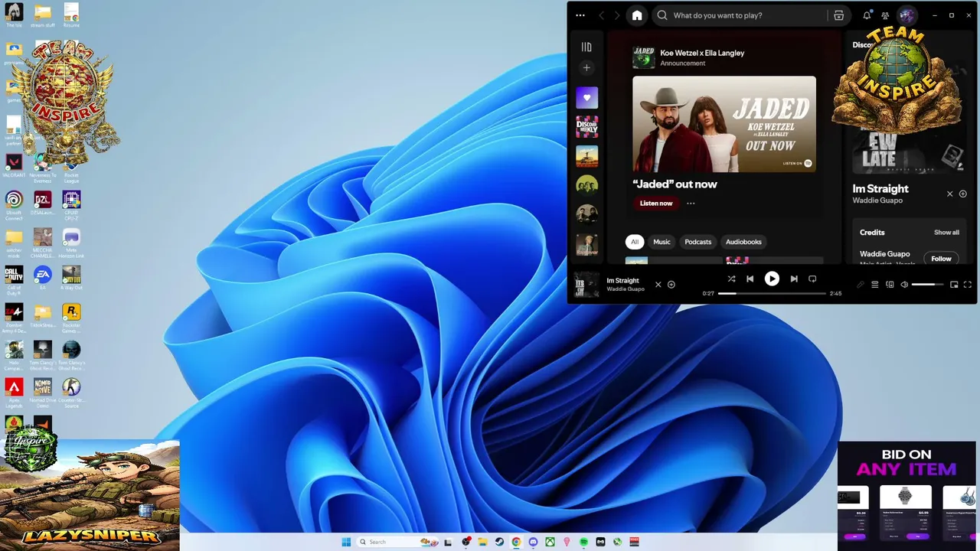The height and width of the screenshot is (551, 980).
Task: Switch to Spotify from the taskbar
Action: [x=583, y=542]
